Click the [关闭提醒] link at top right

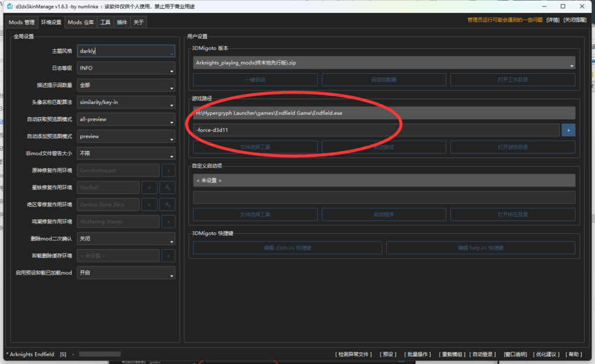point(576,20)
